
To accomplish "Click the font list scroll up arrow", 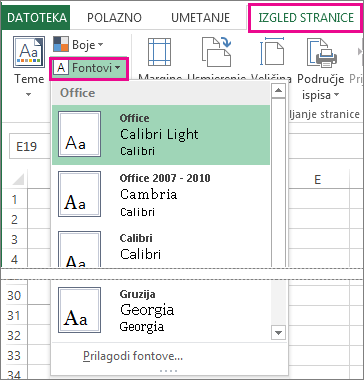I will pyautogui.click(x=278, y=91).
